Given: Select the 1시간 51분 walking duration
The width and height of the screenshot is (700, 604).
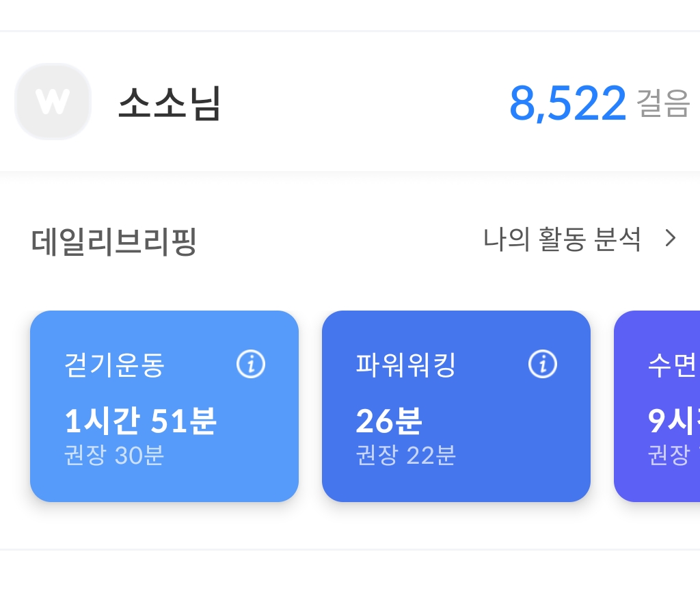Looking at the screenshot, I should pos(140,421).
